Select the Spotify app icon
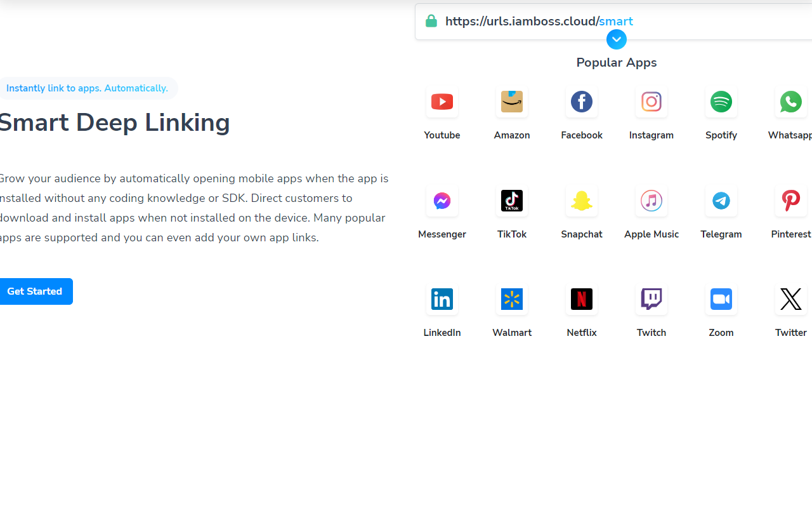812x508 pixels. point(721,102)
